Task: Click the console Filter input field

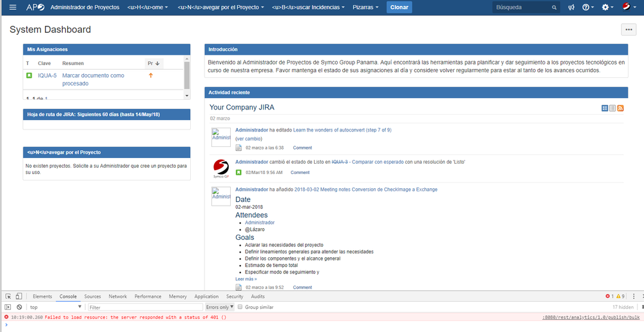Action: point(146,307)
